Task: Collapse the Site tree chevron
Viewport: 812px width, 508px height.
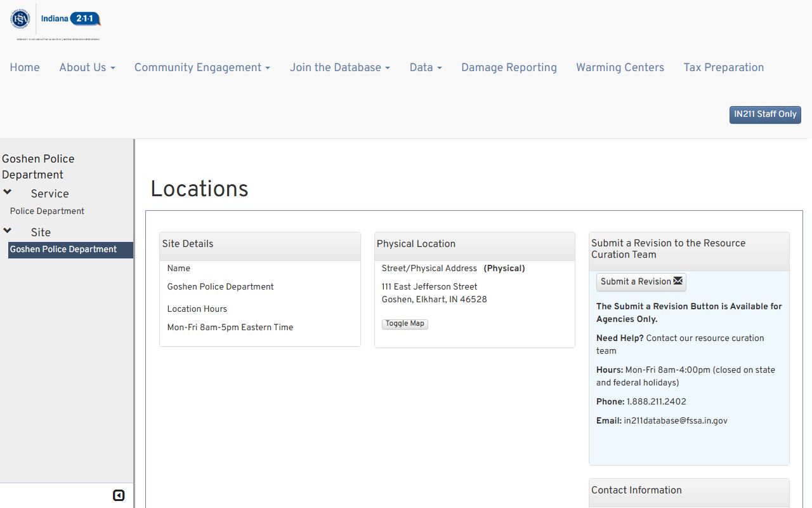Action: tap(8, 231)
